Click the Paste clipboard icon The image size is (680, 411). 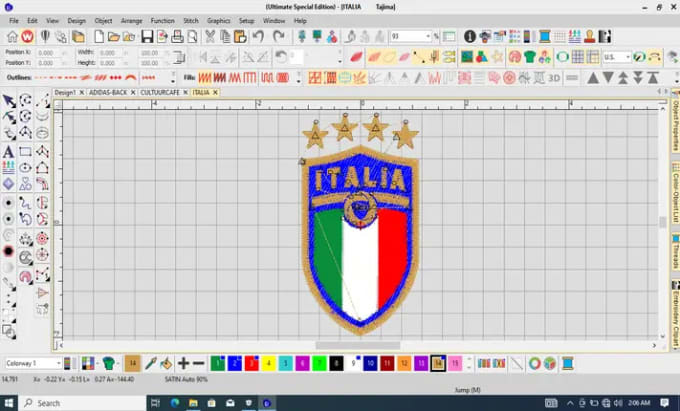pyautogui.click(x=240, y=36)
